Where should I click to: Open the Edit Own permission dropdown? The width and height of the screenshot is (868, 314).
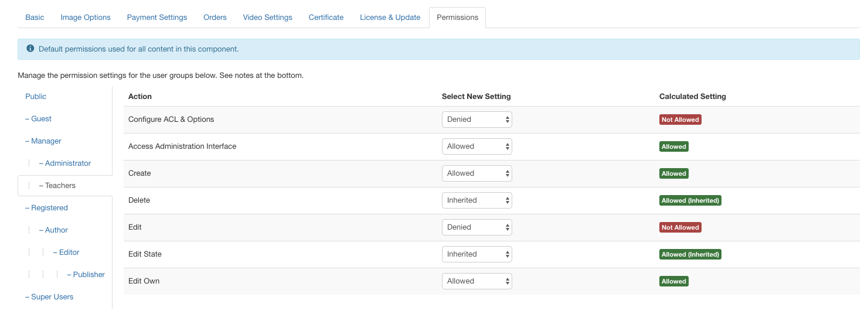pos(476,281)
